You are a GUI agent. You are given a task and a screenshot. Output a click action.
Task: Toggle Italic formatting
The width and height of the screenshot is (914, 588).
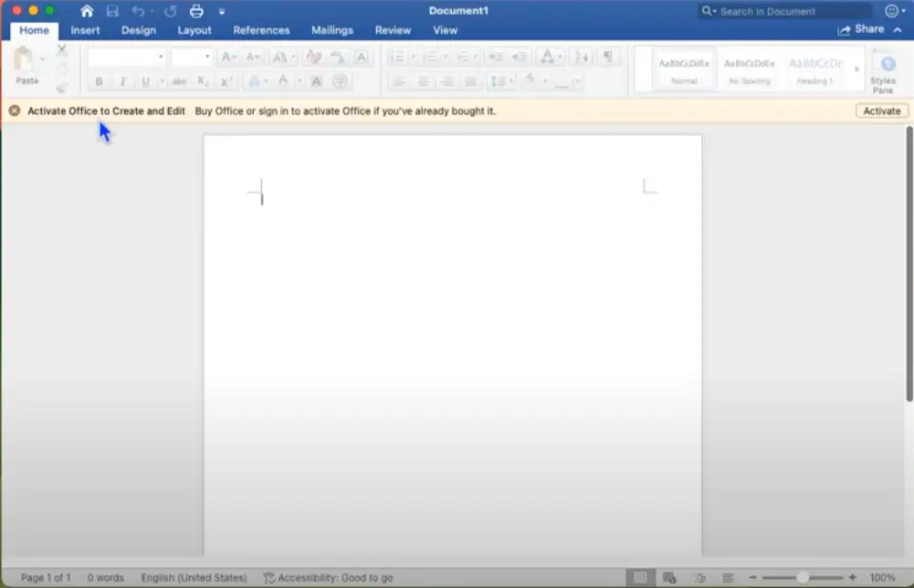(x=122, y=82)
